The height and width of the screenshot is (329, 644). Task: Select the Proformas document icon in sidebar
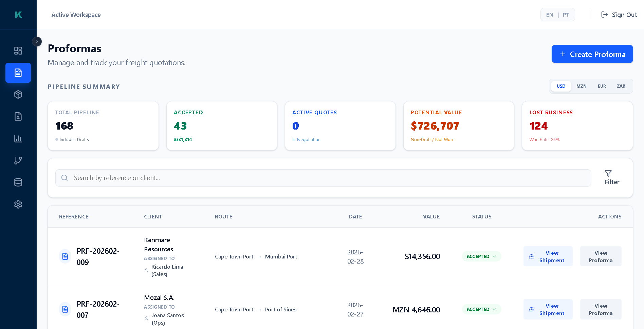click(18, 73)
